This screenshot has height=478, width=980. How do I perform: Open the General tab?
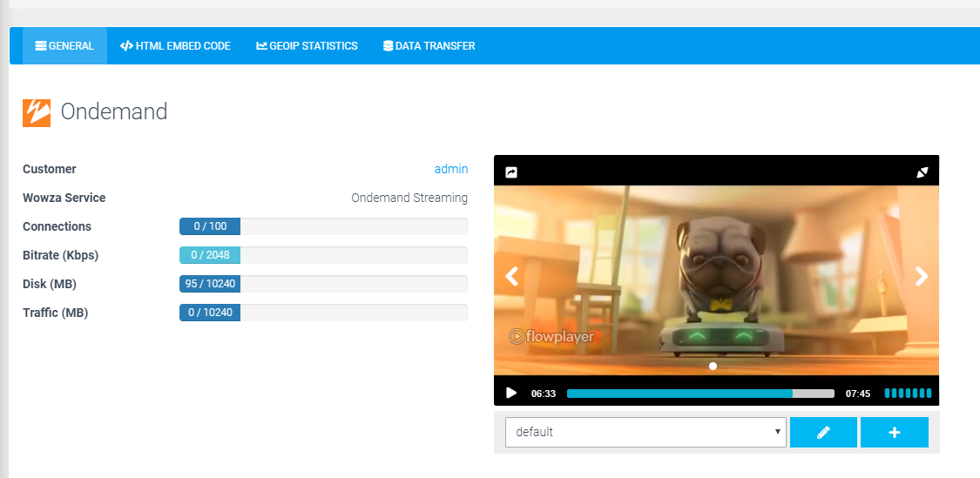tap(64, 45)
